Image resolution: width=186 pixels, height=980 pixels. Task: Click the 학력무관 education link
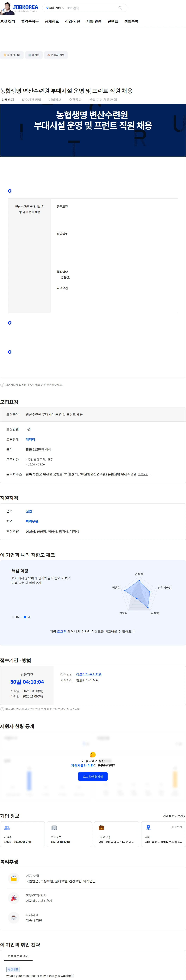click(x=32, y=521)
